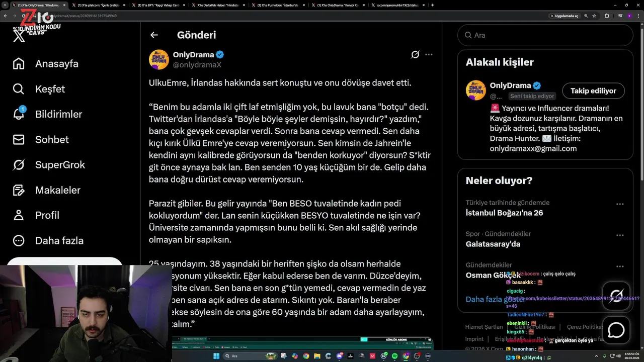Switch to X'te platcom browser tab

coord(98,5)
